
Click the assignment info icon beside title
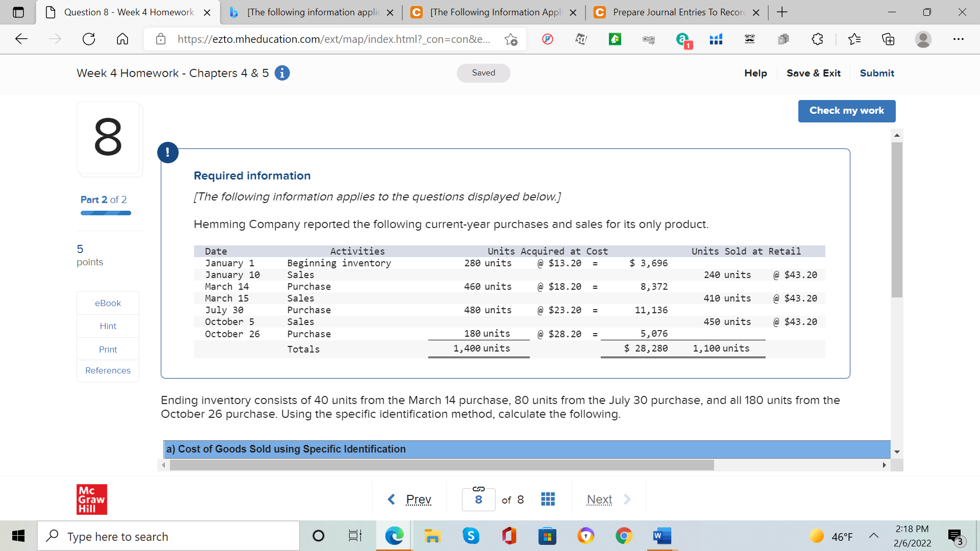(x=282, y=73)
